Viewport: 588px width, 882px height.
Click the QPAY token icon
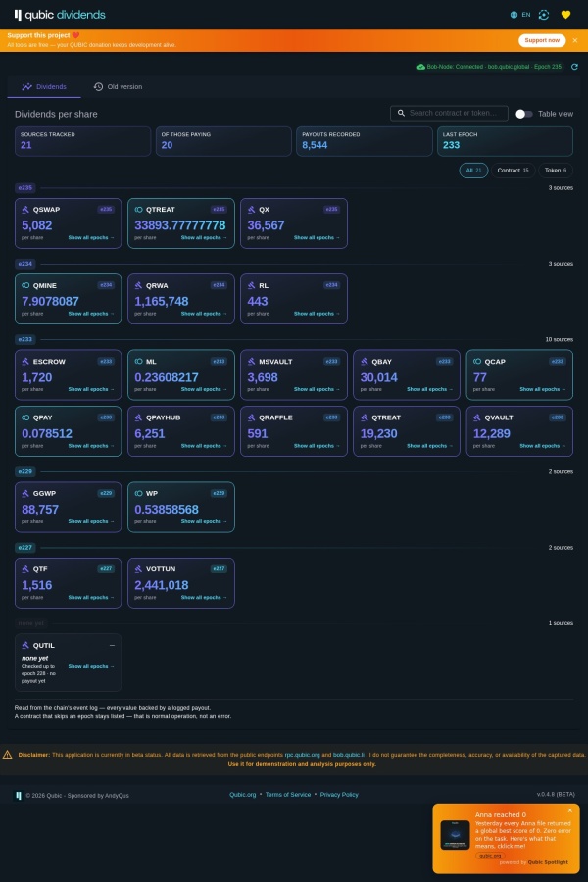25,417
